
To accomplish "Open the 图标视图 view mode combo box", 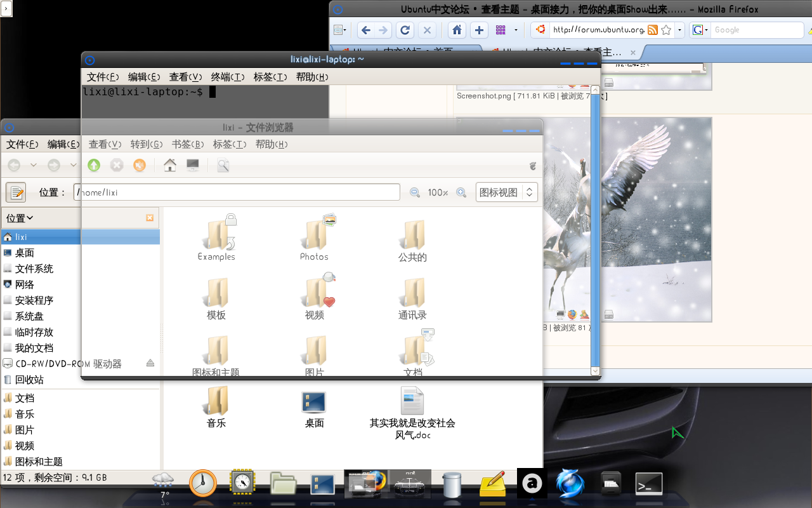I will click(507, 192).
